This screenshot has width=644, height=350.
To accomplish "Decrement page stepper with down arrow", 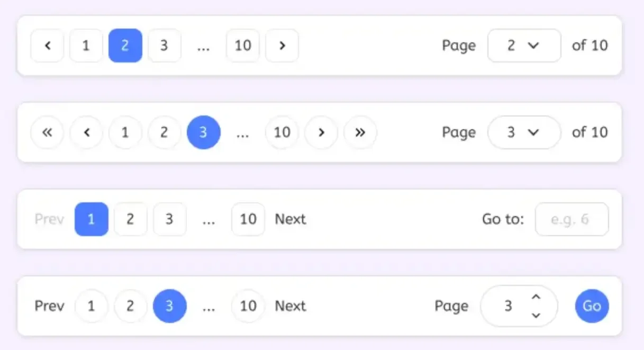I will coord(536,315).
